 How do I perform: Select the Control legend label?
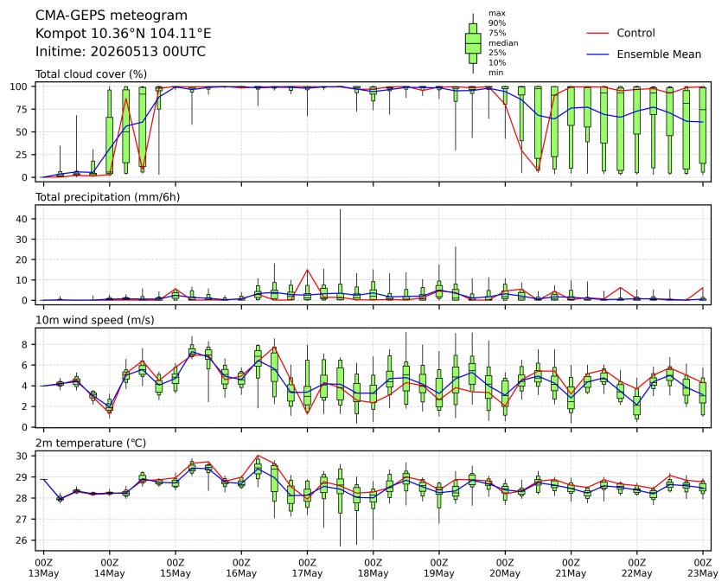tap(635, 33)
